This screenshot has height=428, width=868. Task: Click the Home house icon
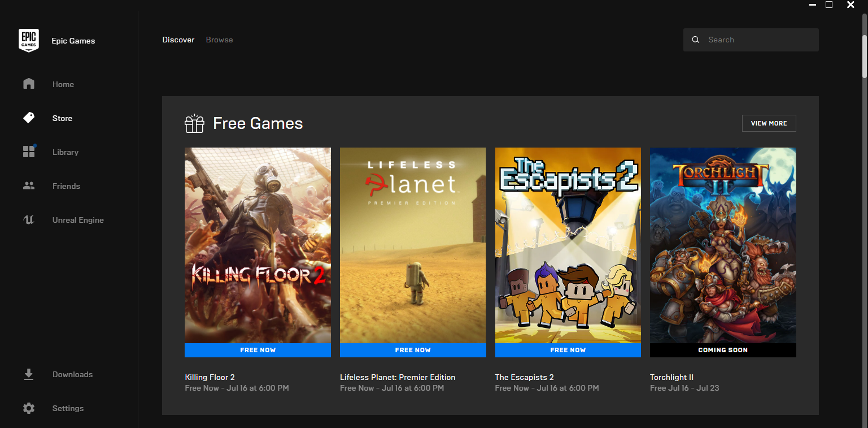point(29,84)
